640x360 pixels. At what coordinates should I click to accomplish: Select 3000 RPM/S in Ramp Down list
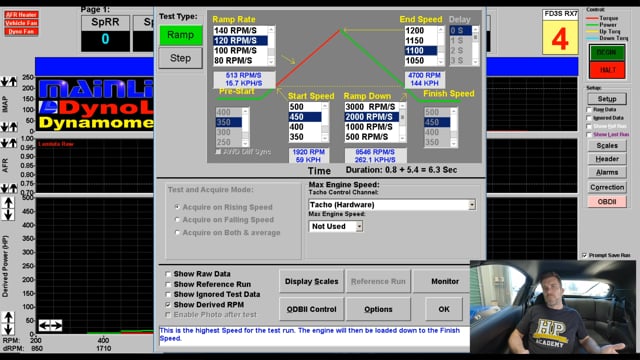[372, 107]
